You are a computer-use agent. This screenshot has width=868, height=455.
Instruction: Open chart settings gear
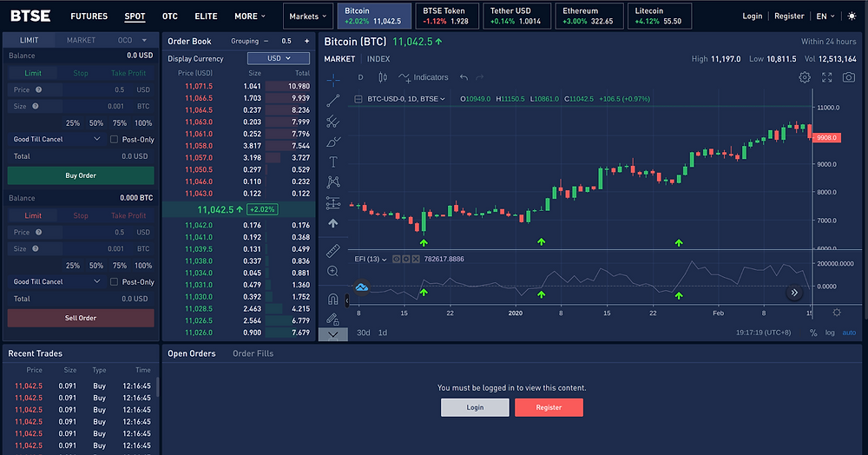pyautogui.click(x=805, y=77)
